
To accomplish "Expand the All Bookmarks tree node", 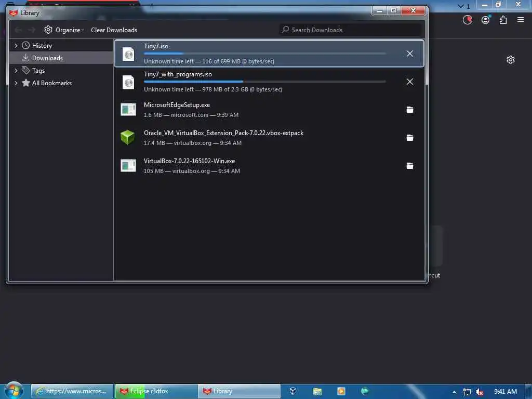I will pos(16,83).
